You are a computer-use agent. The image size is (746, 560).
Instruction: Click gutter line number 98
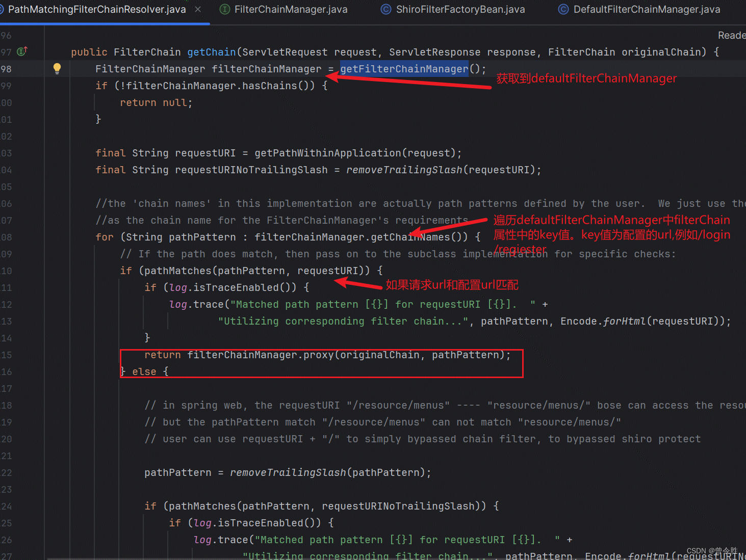tap(6, 69)
